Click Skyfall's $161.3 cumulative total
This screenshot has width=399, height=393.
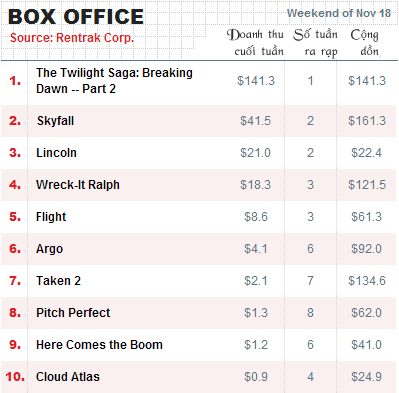(367, 121)
